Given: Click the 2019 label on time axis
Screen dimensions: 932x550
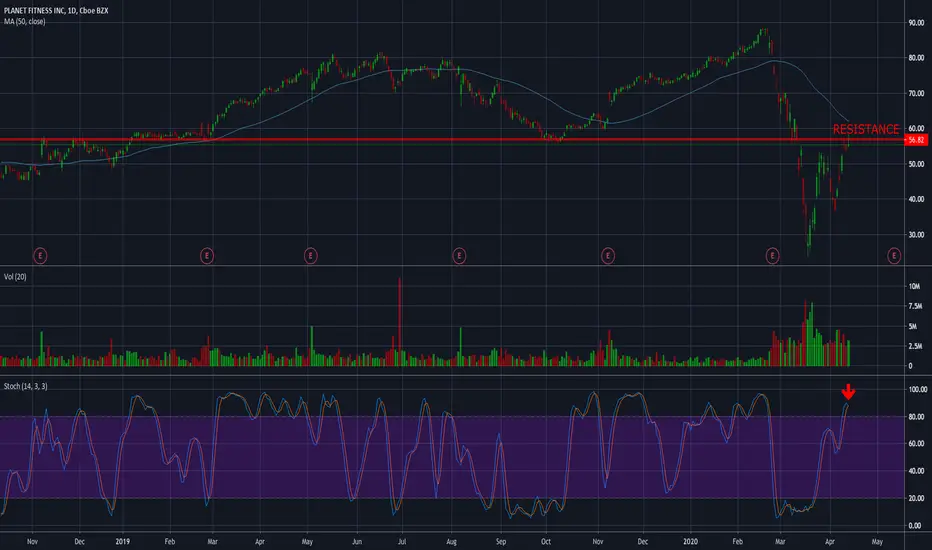Looking at the screenshot, I should point(122,542).
